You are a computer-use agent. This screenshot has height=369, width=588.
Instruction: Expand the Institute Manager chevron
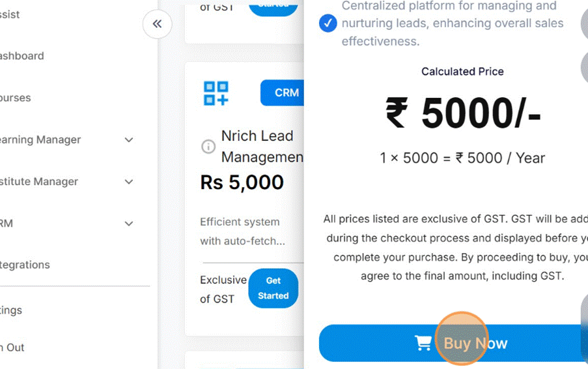tap(129, 182)
